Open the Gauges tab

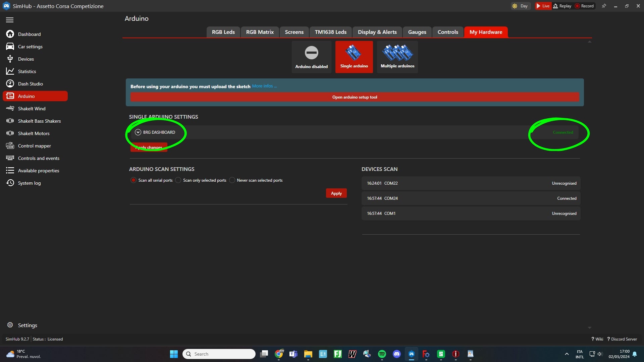[417, 32]
